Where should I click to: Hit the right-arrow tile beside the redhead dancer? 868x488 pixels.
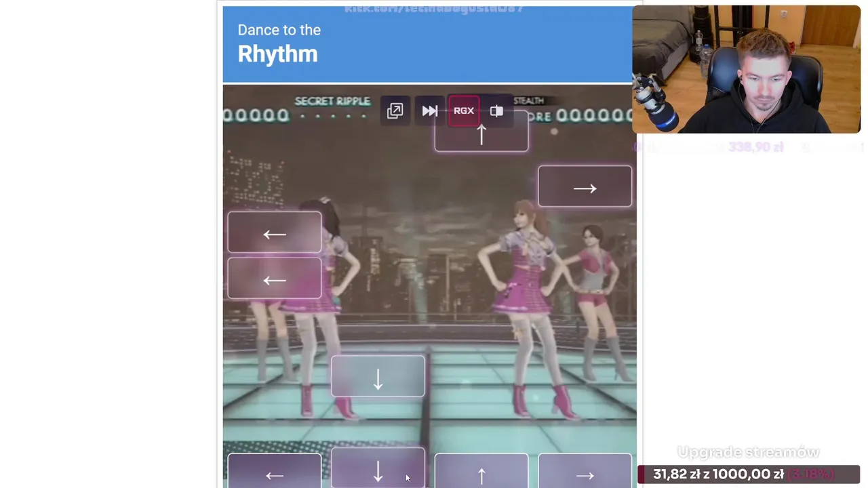coord(585,186)
